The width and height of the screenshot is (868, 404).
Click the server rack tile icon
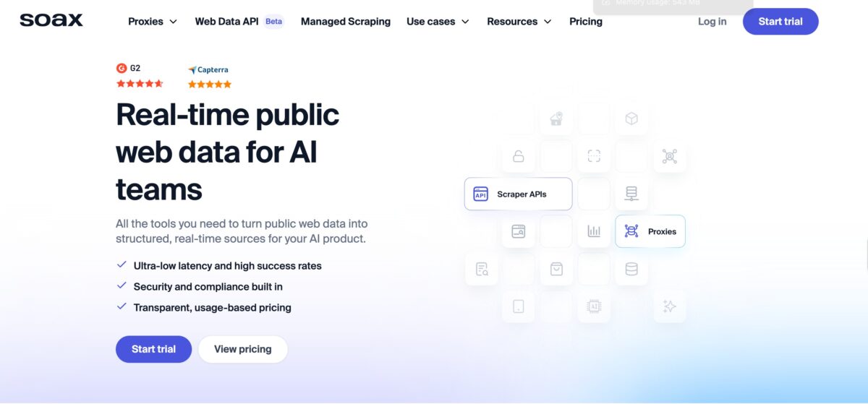click(x=631, y=194)
